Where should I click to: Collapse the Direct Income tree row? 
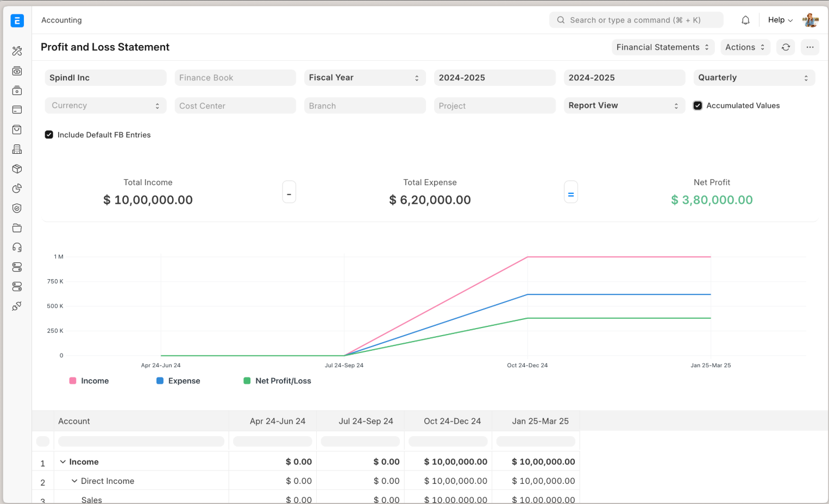tap(74, 481)
